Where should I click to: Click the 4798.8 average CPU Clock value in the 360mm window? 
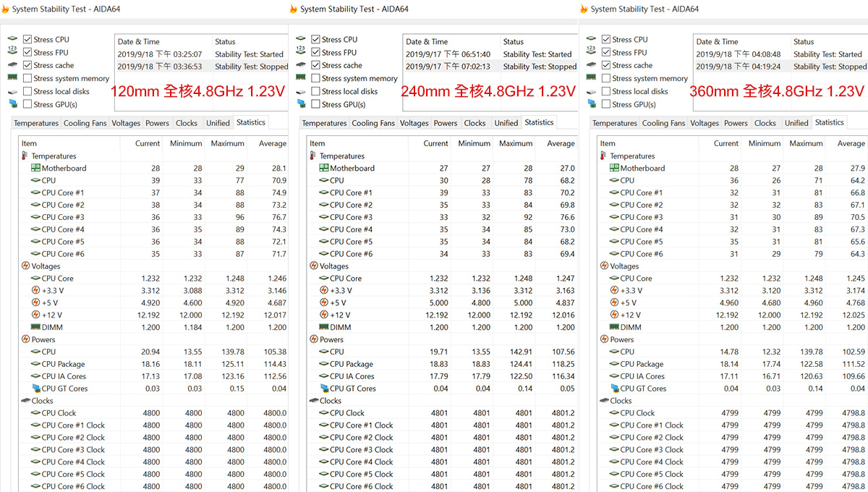[x=854, y=412]
